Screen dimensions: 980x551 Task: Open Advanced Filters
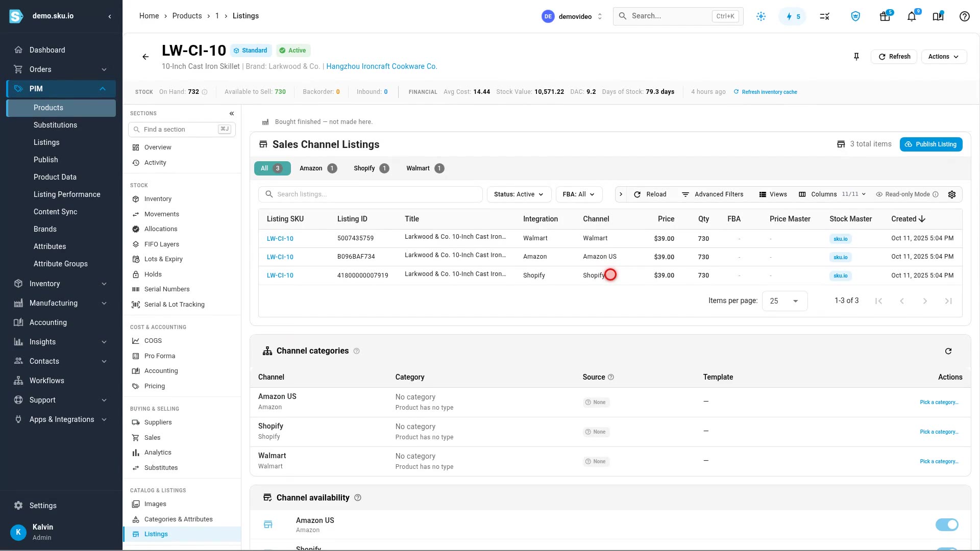point(713,194)
